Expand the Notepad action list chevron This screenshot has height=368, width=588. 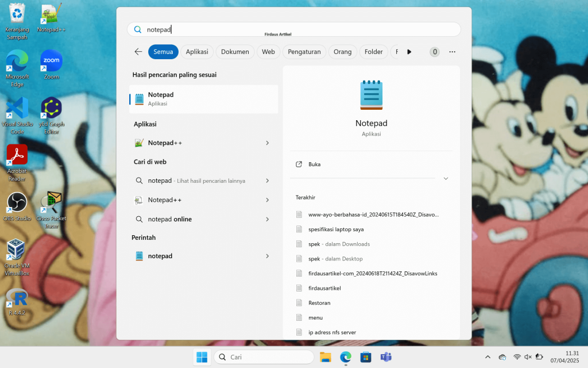[446, 178]
